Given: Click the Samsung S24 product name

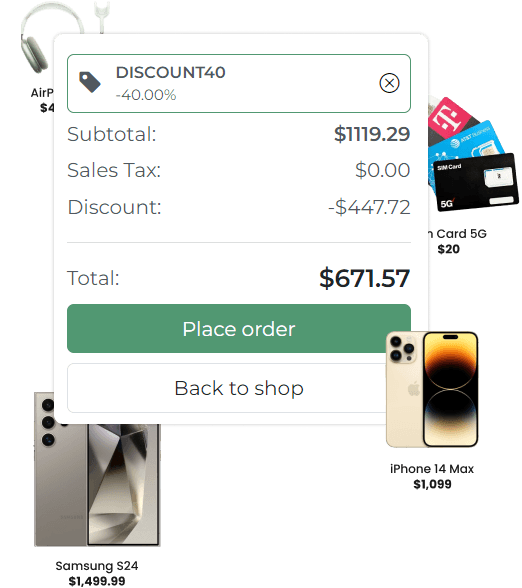Looking at the screenshot, I should [x=97, y=566].
